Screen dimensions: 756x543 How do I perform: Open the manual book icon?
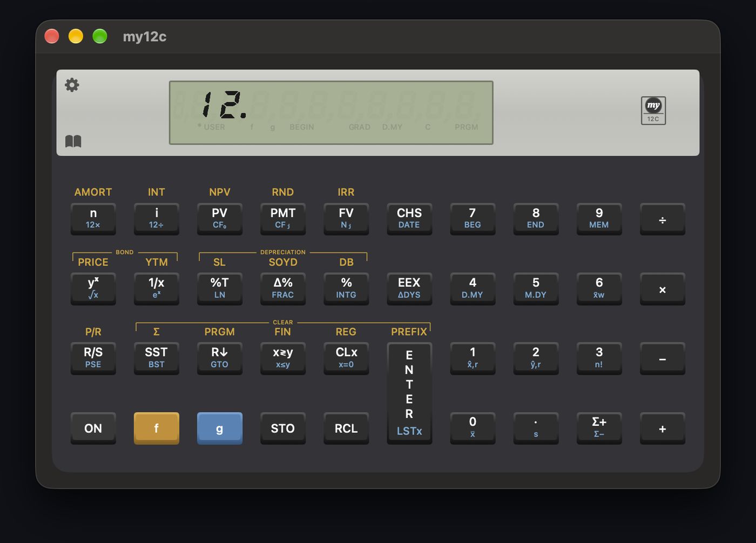tap(73, 142)
